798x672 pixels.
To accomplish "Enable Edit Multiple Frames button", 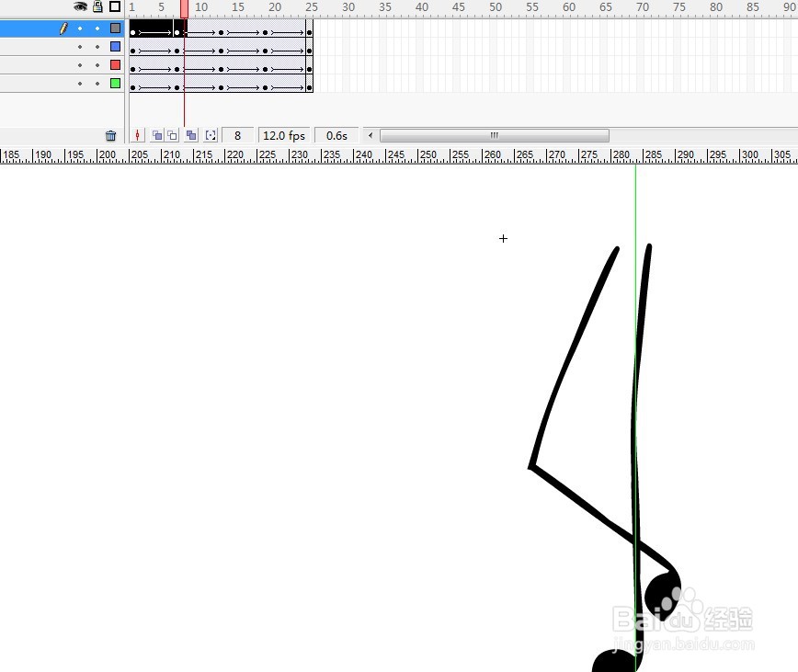I will point(191,135).
